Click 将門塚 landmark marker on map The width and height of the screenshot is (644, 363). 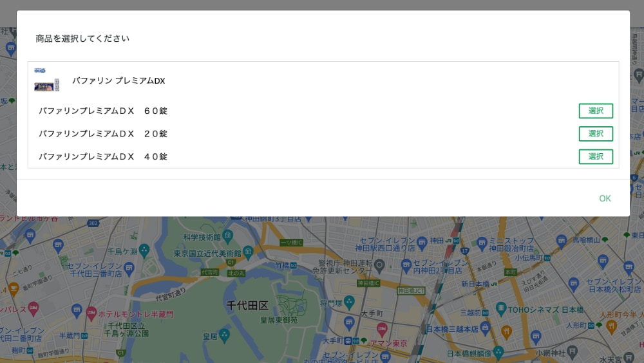tap(349, 302)
